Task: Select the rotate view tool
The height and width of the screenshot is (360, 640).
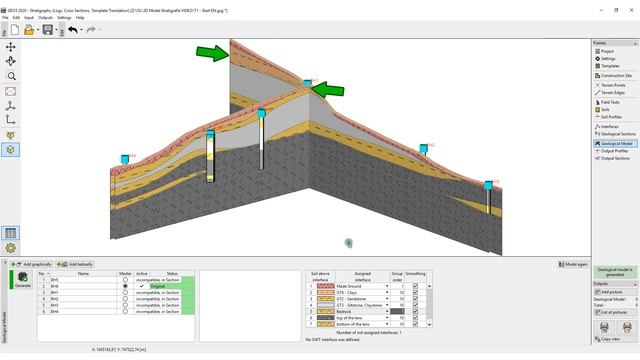Action: [11, 61]
